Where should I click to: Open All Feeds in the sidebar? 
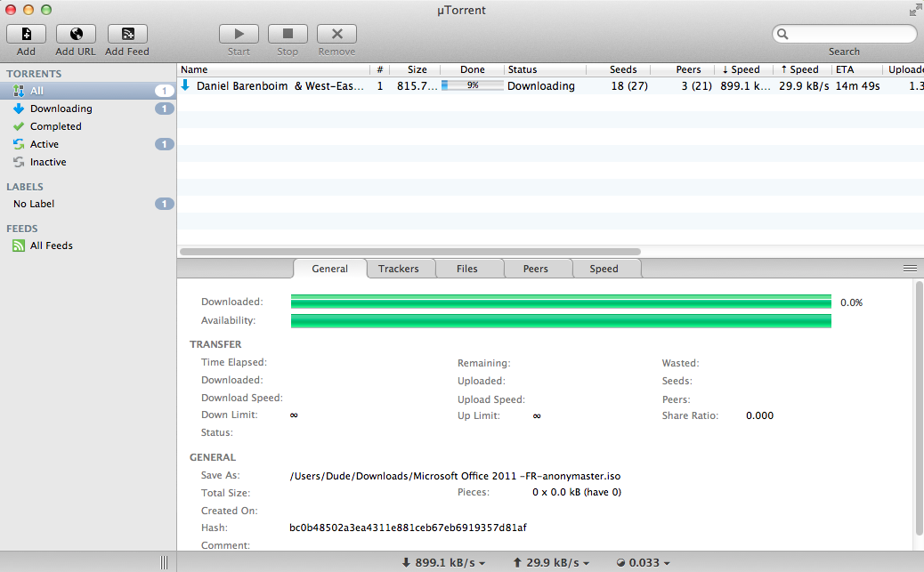click(x=88, y=246)
